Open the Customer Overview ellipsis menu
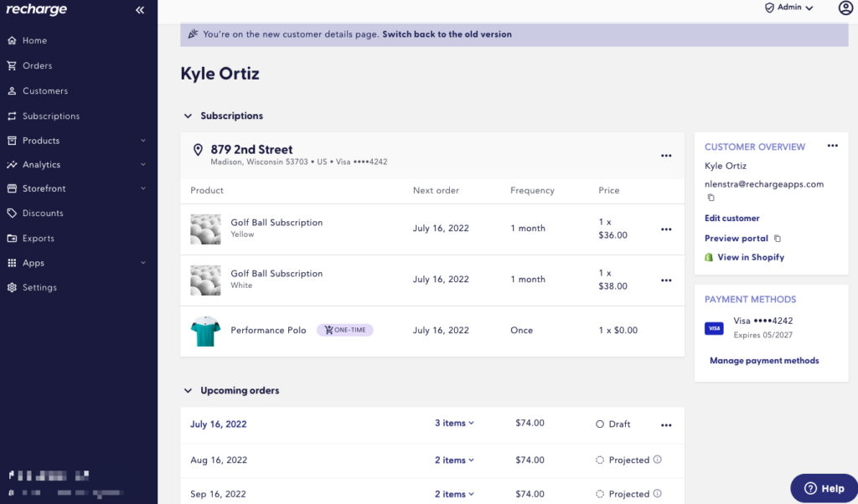Viewport: 858px width, 504px height. (x=833, y=145)
